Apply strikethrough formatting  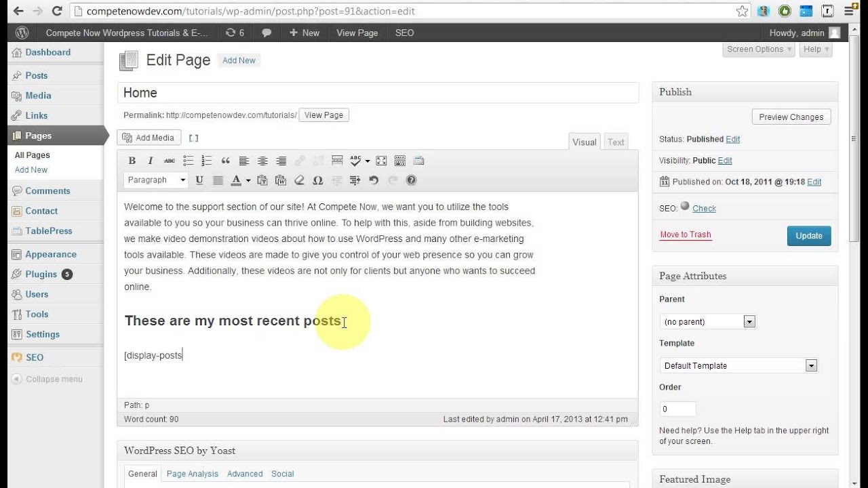[x=170, y=161]
